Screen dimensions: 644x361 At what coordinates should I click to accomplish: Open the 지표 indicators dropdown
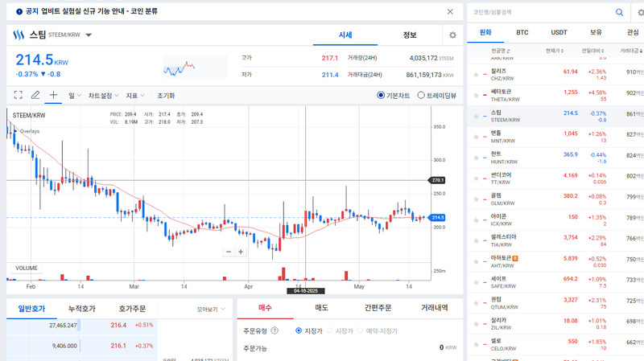tap(135, 95)
